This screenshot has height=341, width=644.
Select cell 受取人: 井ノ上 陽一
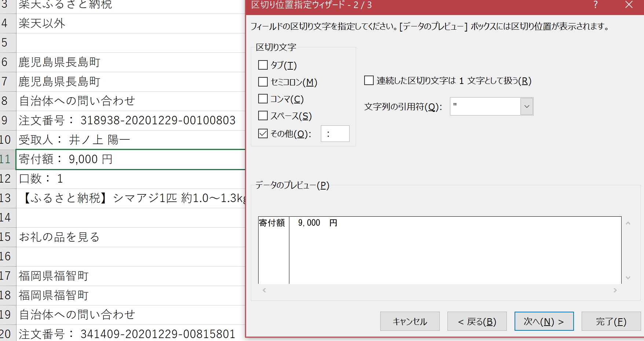131,140
